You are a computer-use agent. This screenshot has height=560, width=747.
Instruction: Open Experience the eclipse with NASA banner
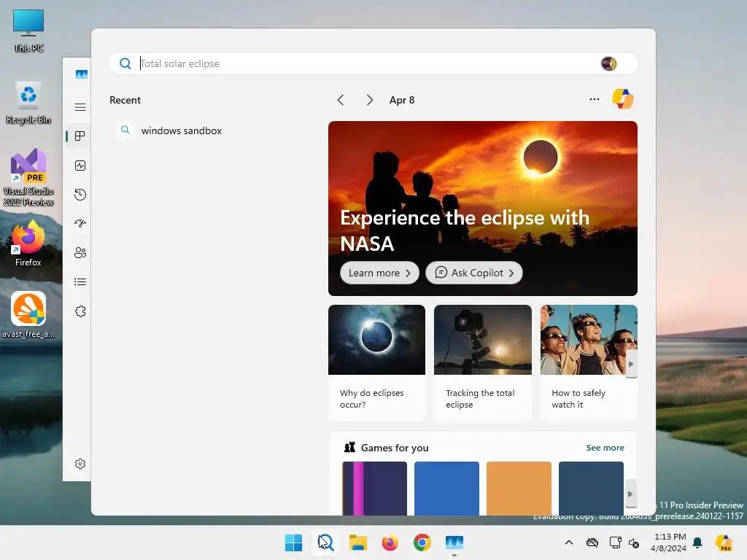[483, 208]
